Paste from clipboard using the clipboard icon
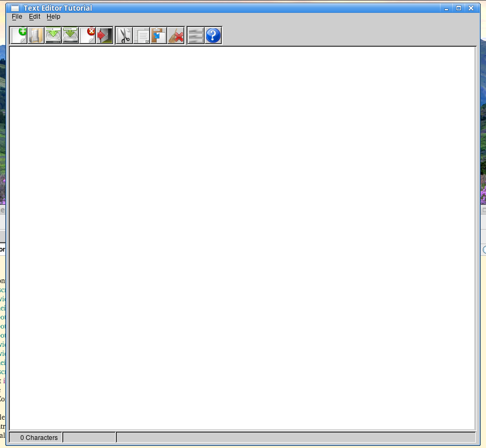The height and width of the screenshot is (448, 486). click(x=158, y=36)
